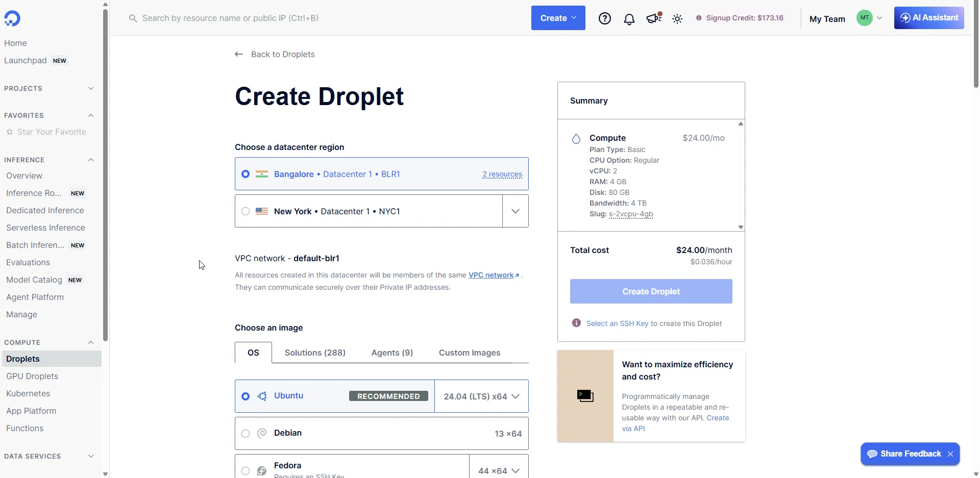
Task: Open the help question mark icon
Action: pos(605,18)
